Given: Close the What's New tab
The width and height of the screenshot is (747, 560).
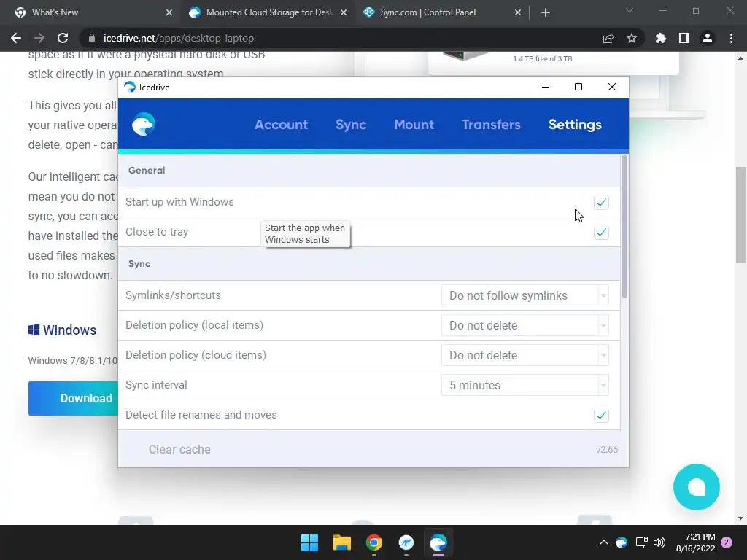Looking at the screenshot, I should coord(169,13).
